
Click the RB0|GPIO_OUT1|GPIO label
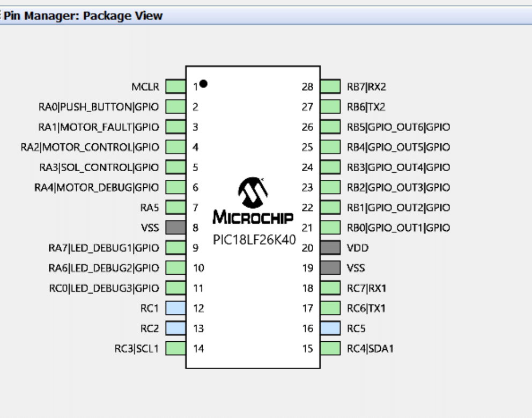[398, 228]
